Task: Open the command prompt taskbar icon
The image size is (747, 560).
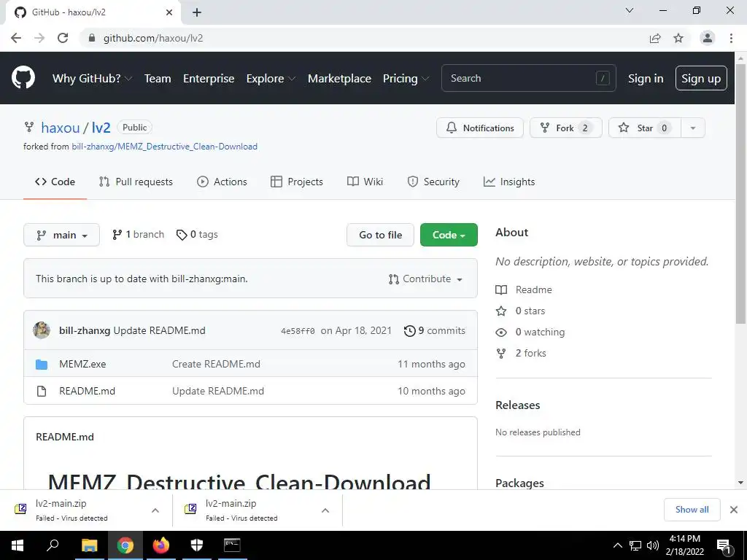Action: tap(232, 545)
